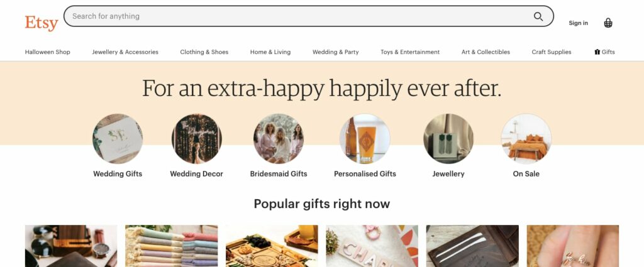This screenshot has height=267, width=644.
Task: Select the Wedding Gifts circle image
Action: pyautogui.click(x=118, y=139)
